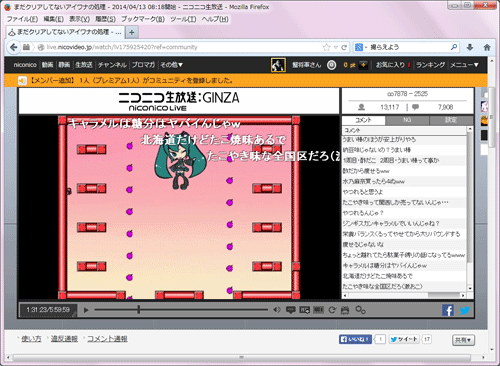The width and height of the screenshot is (500, 366).
Task: Click the user avatar in the niconico header
Action: tap(278, 65)
